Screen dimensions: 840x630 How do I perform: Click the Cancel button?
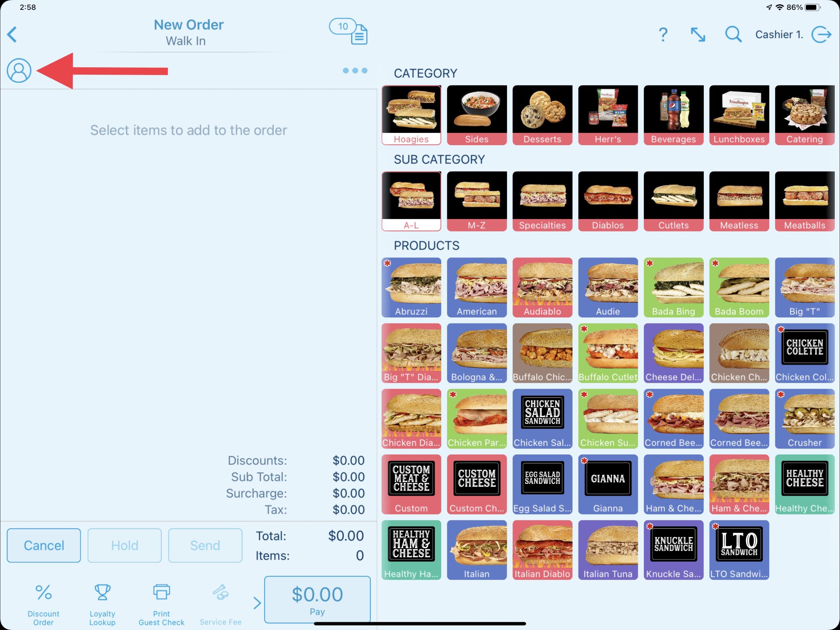pos(43,545)
